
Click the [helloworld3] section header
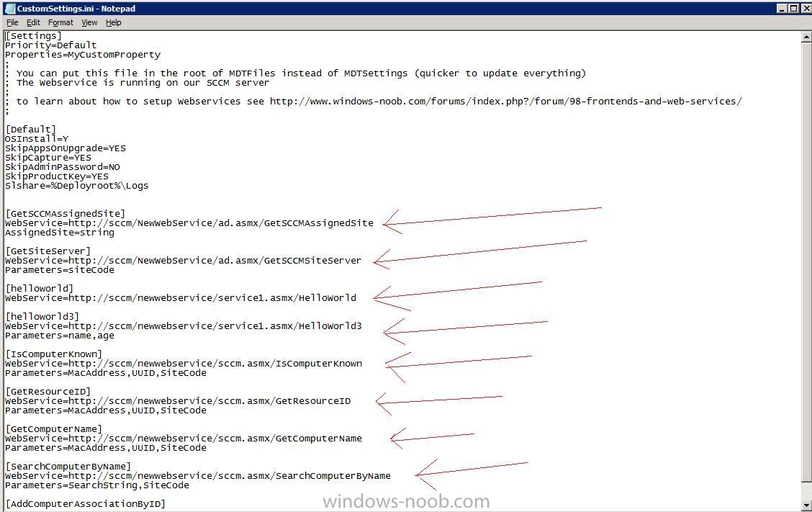tap(42, 316)
